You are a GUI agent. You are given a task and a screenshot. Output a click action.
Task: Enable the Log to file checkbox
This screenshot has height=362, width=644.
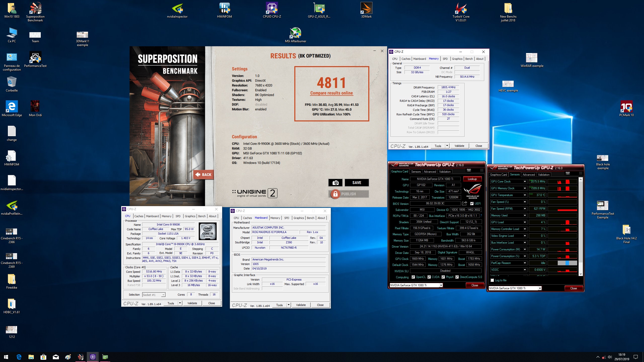click(x=492, y=280)
